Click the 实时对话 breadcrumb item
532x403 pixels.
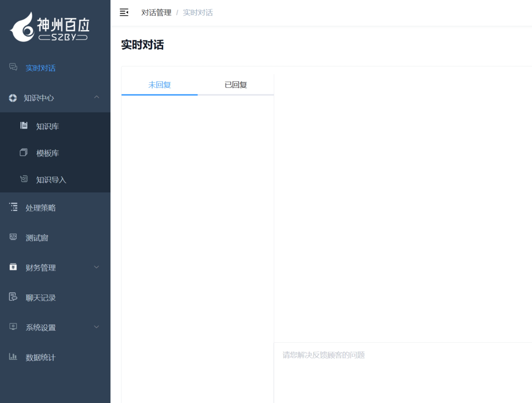pos(198,12)
